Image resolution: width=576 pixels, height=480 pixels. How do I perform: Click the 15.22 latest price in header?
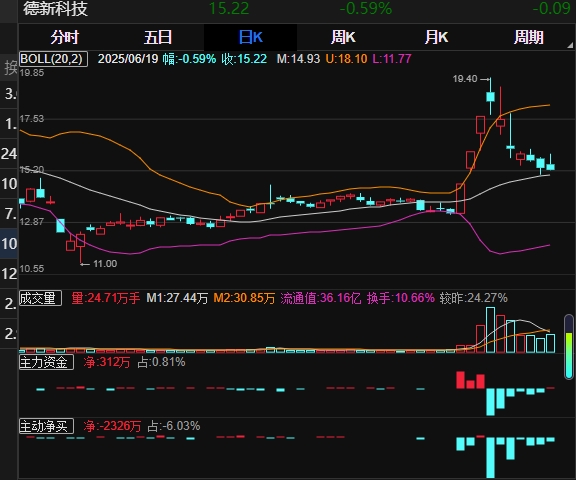[x=229, y=9]
